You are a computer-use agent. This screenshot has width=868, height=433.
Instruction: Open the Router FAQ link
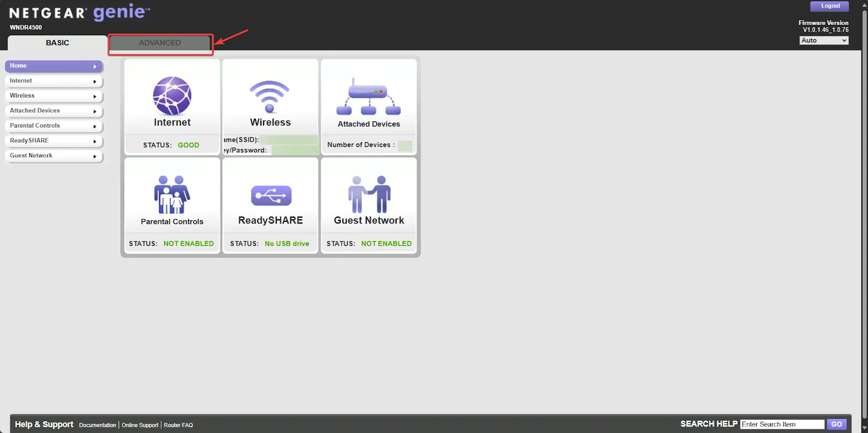(178, 425)
